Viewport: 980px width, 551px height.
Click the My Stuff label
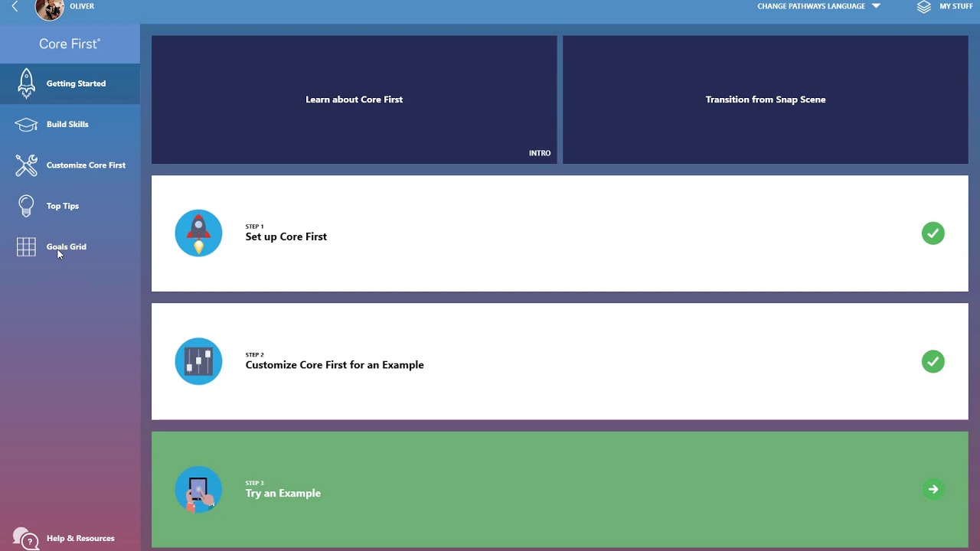pyautogui.click(x=956, y=6)
